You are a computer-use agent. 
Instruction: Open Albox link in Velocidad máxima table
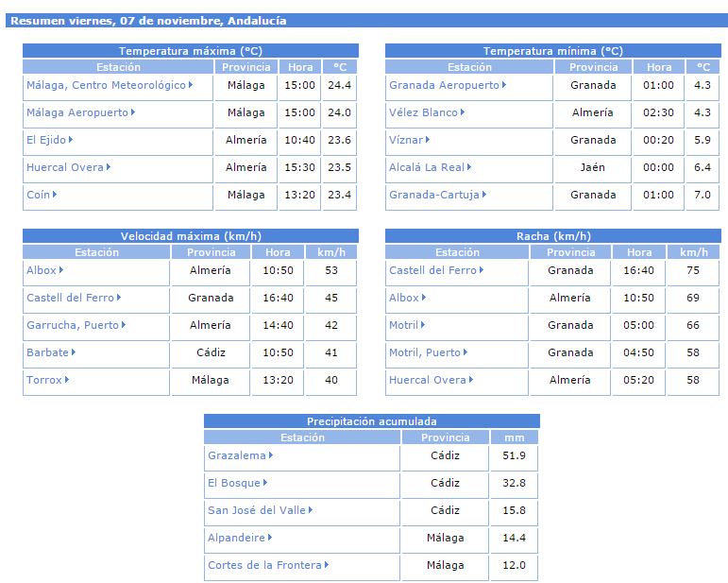click(45, 270)
